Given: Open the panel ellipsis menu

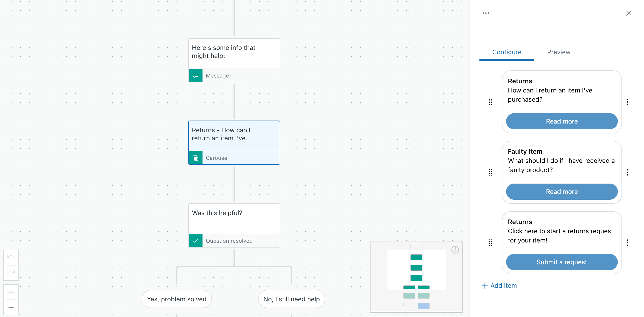Looking at the screenshot, I should [x=486, y=13].
